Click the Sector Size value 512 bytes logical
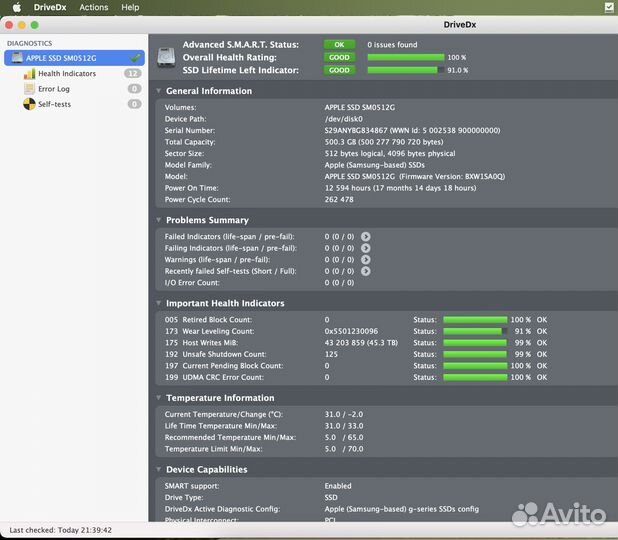The height and width of the screenshot is (540, 618). click(390, 153)
